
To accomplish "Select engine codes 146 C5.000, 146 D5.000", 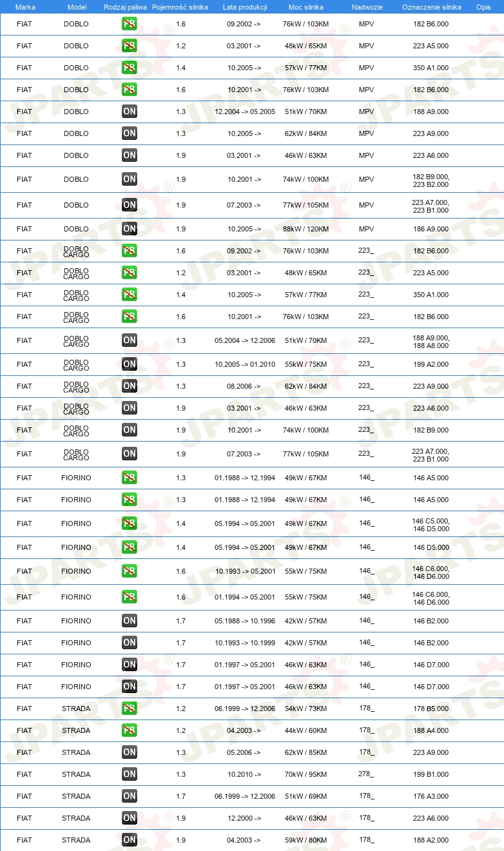I will coord(431,525).
